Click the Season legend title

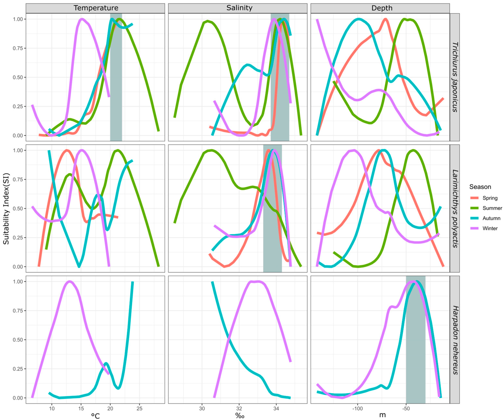(480, 187)
